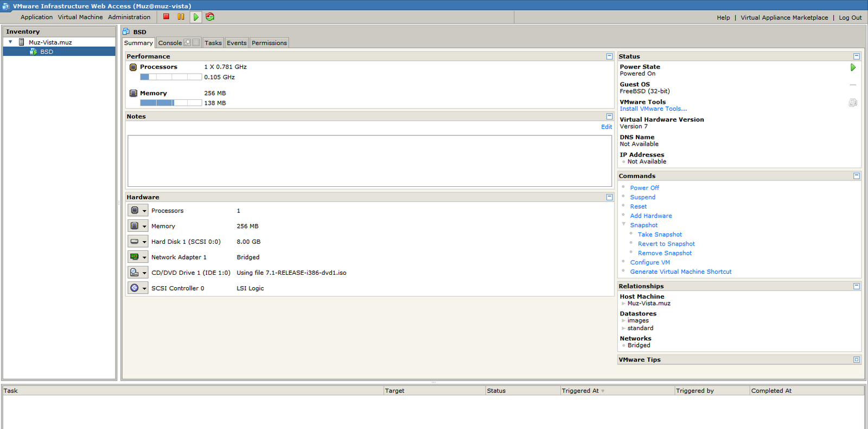Collapse the Performance panel
Image resolution: width=868 pixels, height=429 pixels.
click(x=609, y=56)
